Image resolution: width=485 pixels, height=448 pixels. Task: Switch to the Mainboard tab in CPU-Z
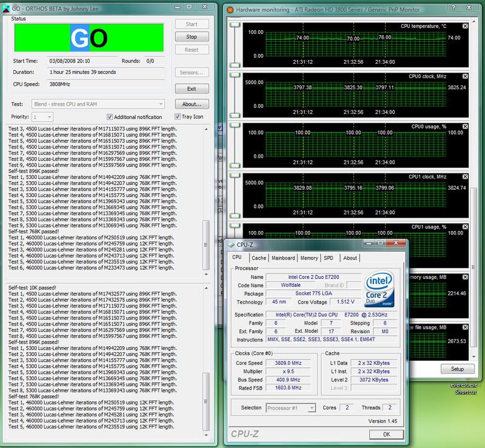pos(284,258)
